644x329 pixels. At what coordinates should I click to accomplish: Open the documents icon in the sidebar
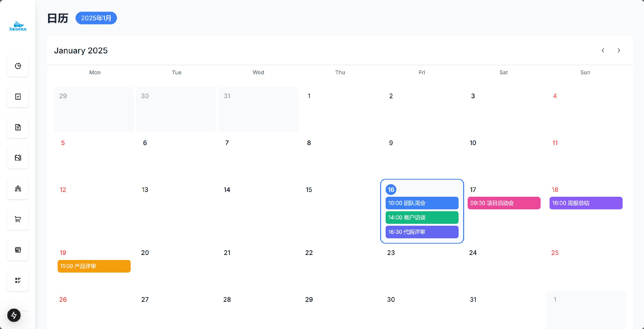pyautogui.click(x=18, y=127)
